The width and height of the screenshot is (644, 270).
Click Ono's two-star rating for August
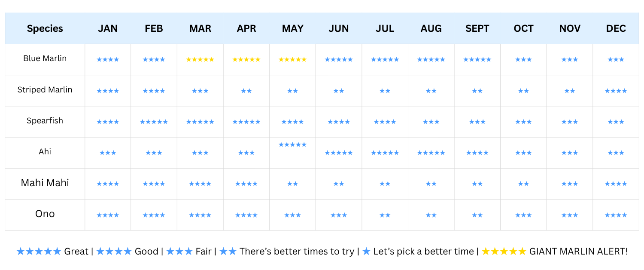point(431,215)
